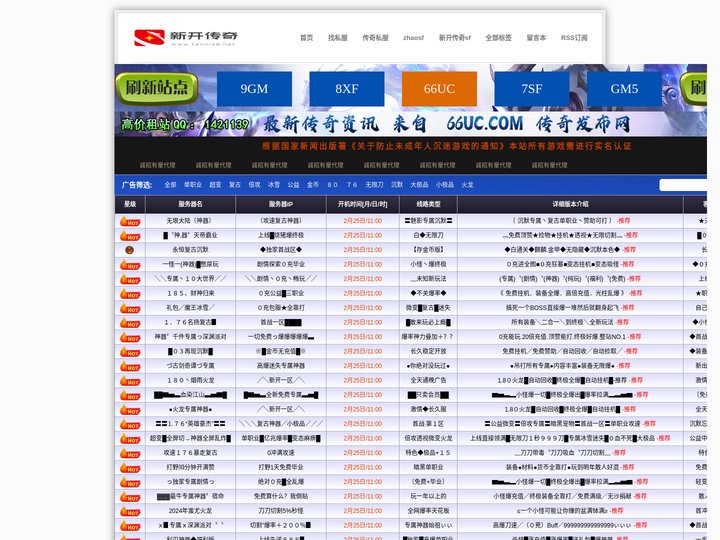The width and height of the screenshot is (720, 540).
Task: Click the blue 8XF button
Action: point(347,89)
